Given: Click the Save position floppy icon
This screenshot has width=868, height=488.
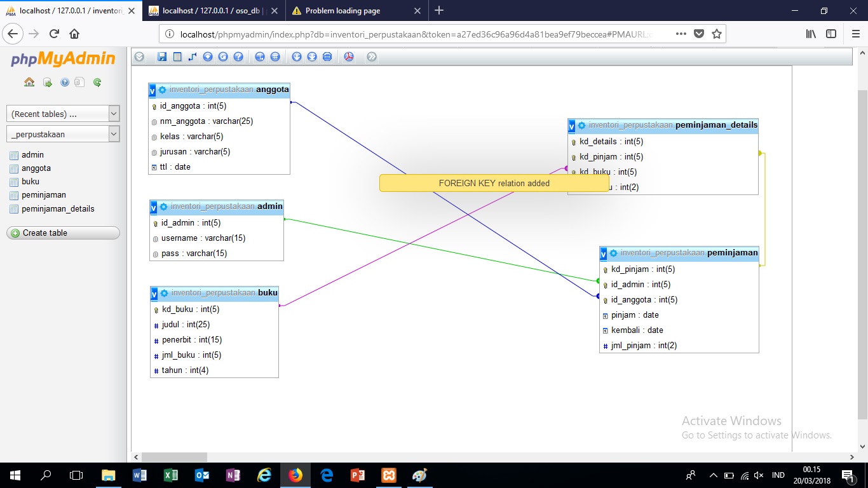Looking at the screenshot, I should point(162,57).
